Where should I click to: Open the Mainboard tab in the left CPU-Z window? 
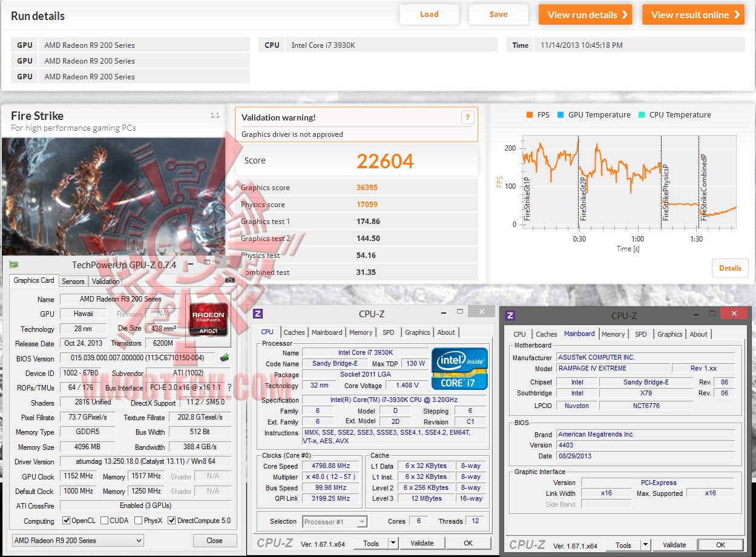tap(327, 332)
